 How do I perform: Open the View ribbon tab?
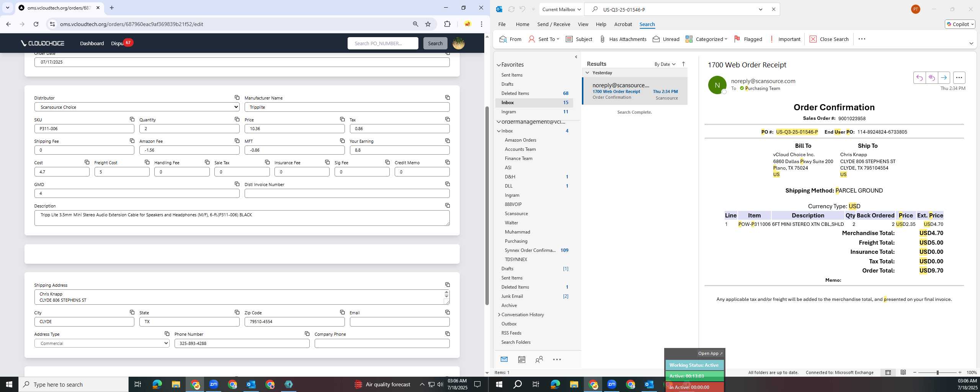point(583,24)
